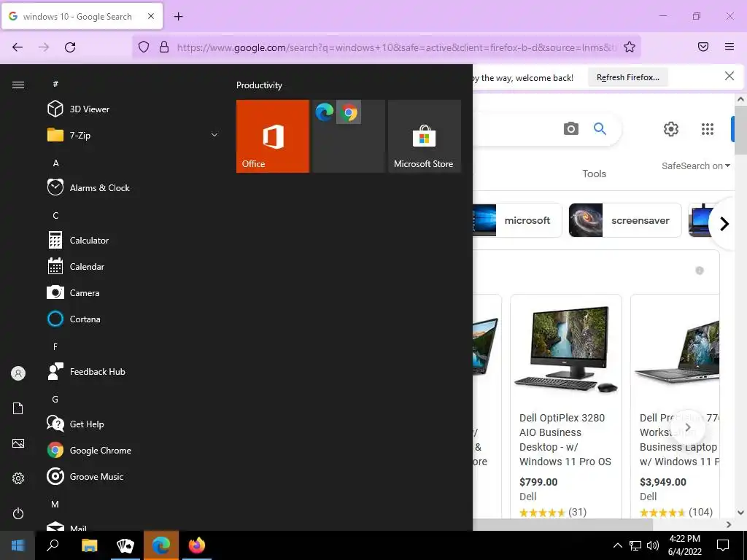Open Google quick settings gear
The image size is (747, 560).
pos(671,129)
